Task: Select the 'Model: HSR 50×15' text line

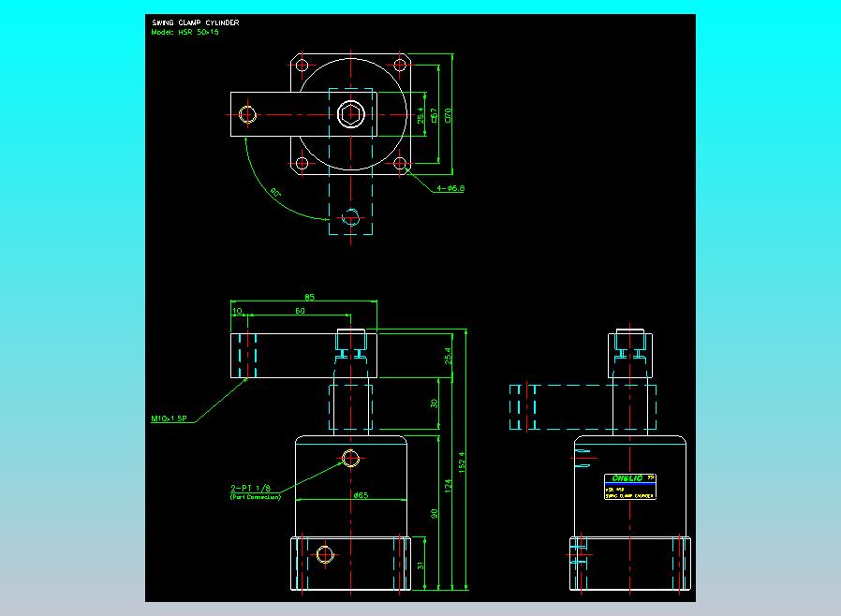Action: click(x=184, y=32)
